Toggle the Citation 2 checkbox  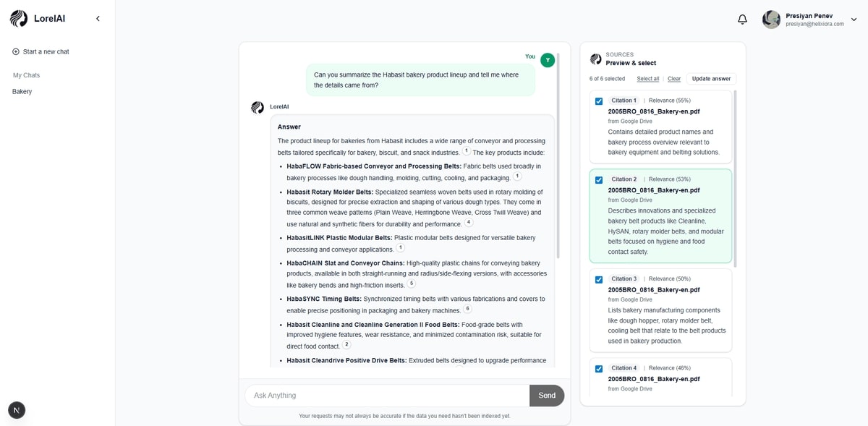click(599, 180)
